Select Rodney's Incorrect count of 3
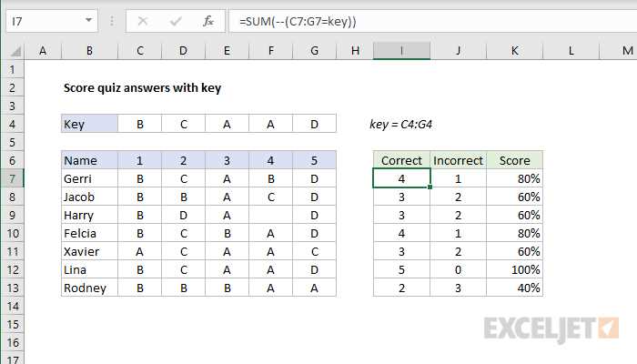The width and height of the screenshot is (637, 364). click(458, 288)
